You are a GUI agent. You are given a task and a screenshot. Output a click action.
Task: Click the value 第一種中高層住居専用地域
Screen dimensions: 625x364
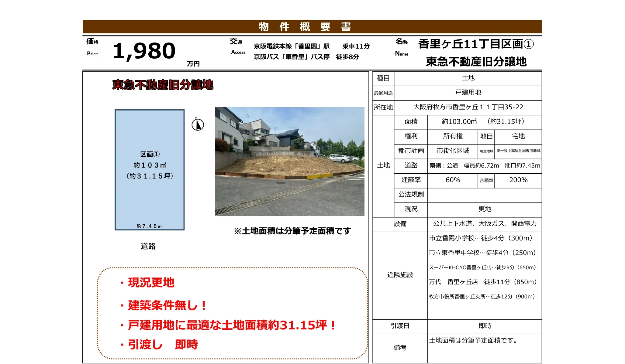[518, 151]
